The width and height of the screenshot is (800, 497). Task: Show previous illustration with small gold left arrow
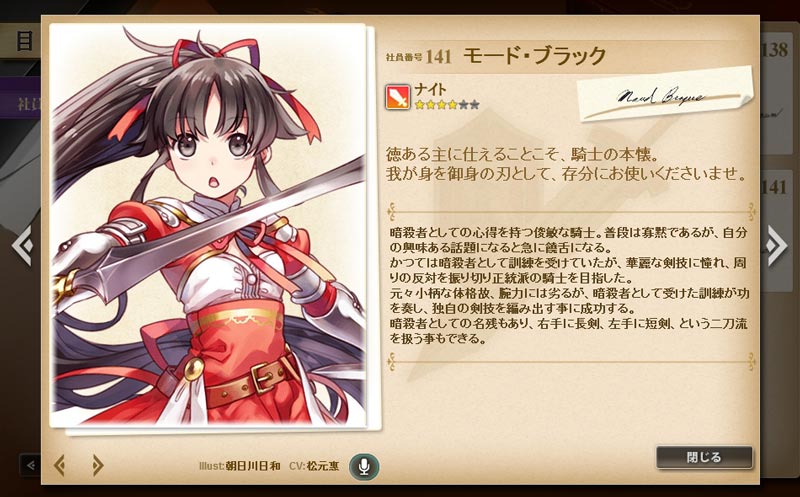(60, 465)
